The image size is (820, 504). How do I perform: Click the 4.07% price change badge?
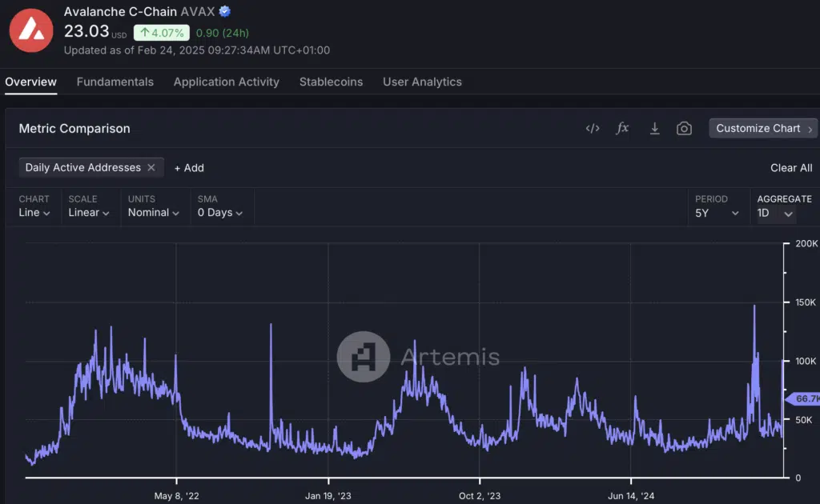162,33
